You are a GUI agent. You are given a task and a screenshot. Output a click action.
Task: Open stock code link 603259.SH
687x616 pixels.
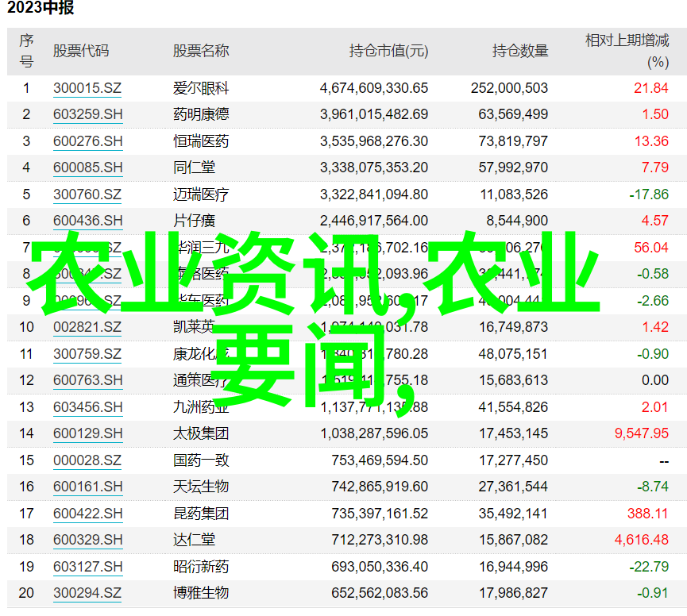(87, 114)
